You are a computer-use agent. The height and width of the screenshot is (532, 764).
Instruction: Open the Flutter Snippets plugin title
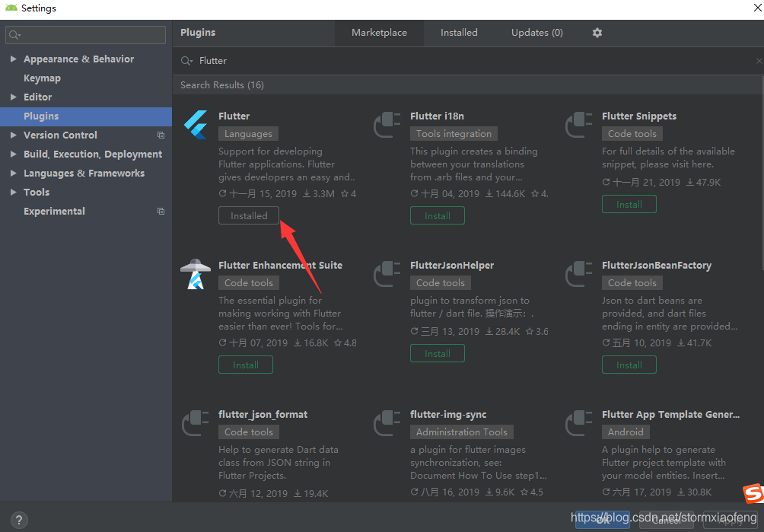(x=639, y=116)
